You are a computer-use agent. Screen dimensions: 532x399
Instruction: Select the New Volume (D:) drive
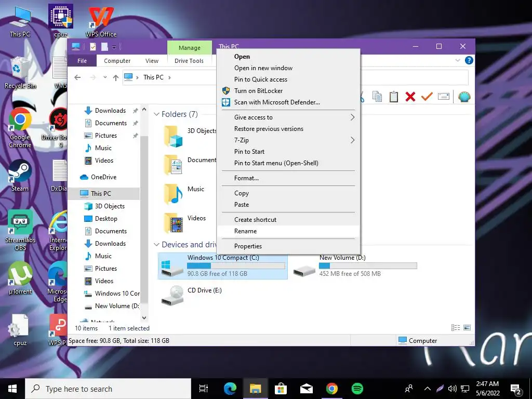click(x=354, y=267)
